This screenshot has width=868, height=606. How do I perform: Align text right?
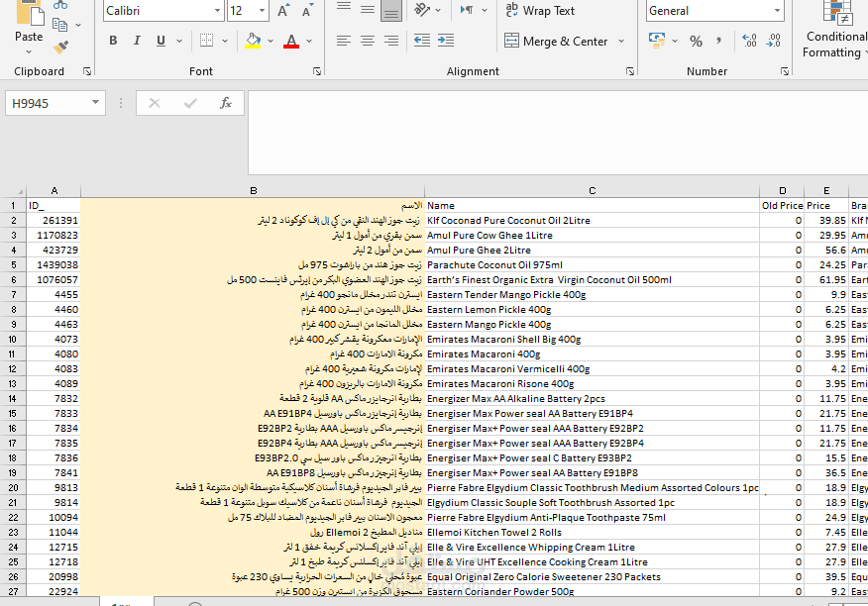click(x=390, y=41)
